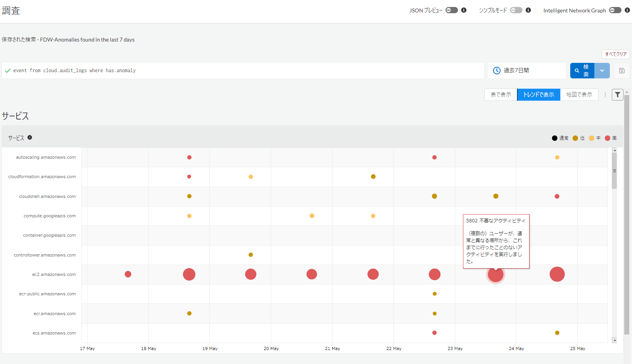The width and height of the screenshot is (632, 364).
Task: Select the トレンドで表示 tab
Action: pos(538,95)
